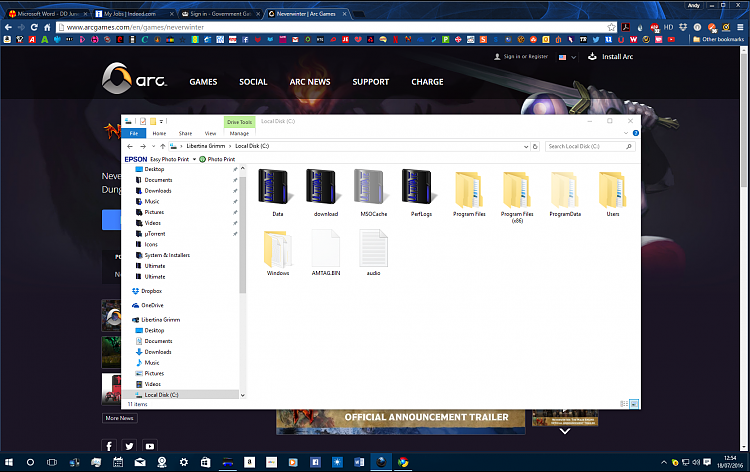
Task: Expand the Explorer ribbon chevron
Action: coord(626,133)
